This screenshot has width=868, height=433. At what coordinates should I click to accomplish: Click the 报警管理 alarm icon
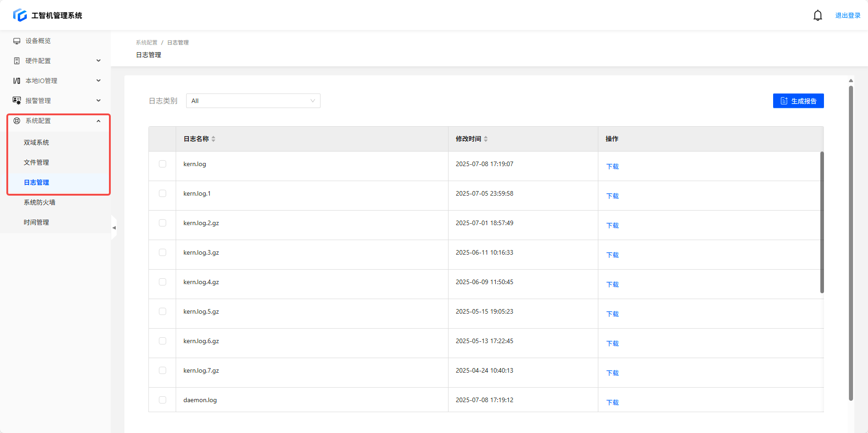pos(17,101)
